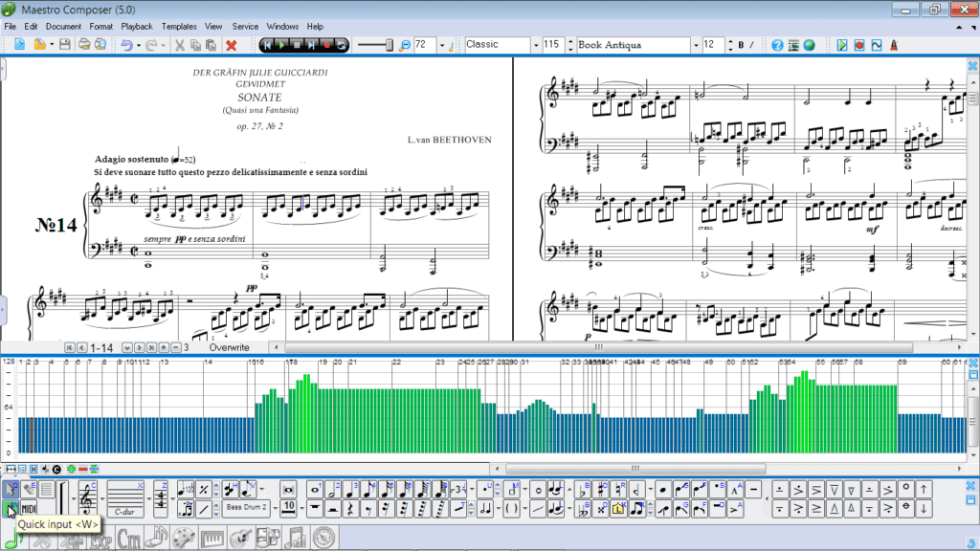Create a new document with the toolbar icon
Screen dimensions: 980x551
pos(19,45)
